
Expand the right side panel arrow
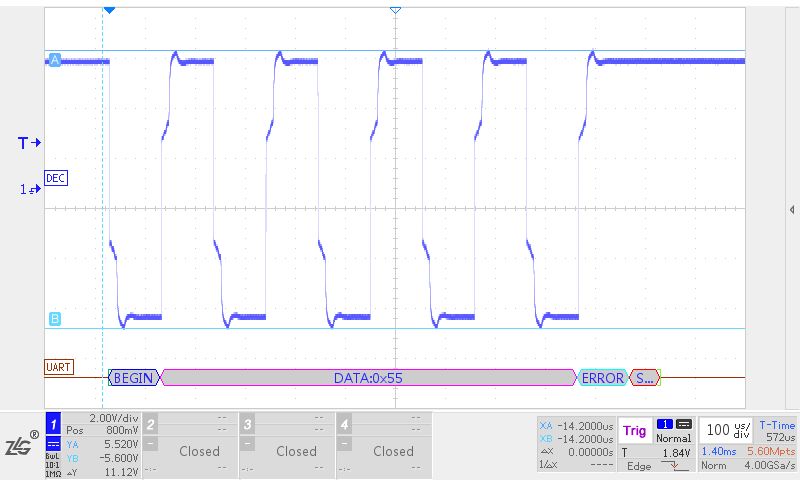(792, 209)
